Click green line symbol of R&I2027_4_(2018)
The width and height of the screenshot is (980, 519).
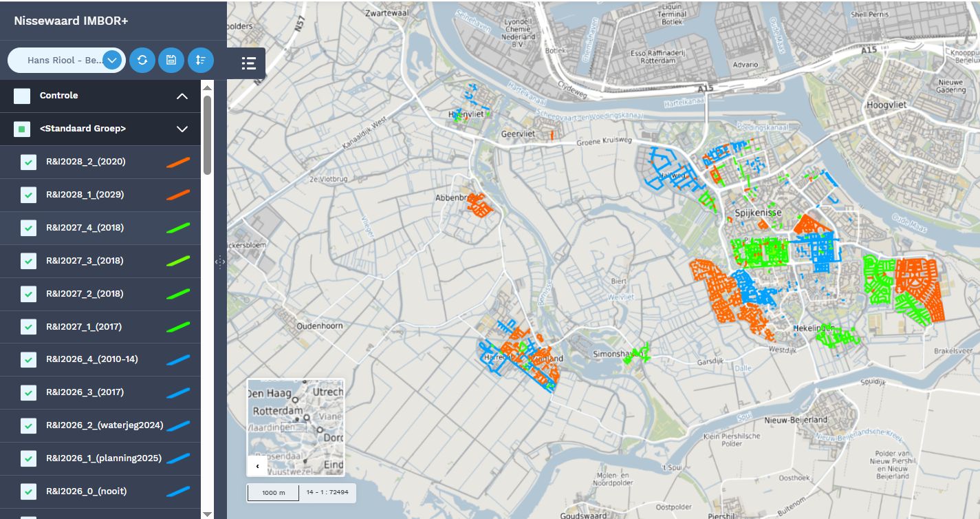point(178,228)
